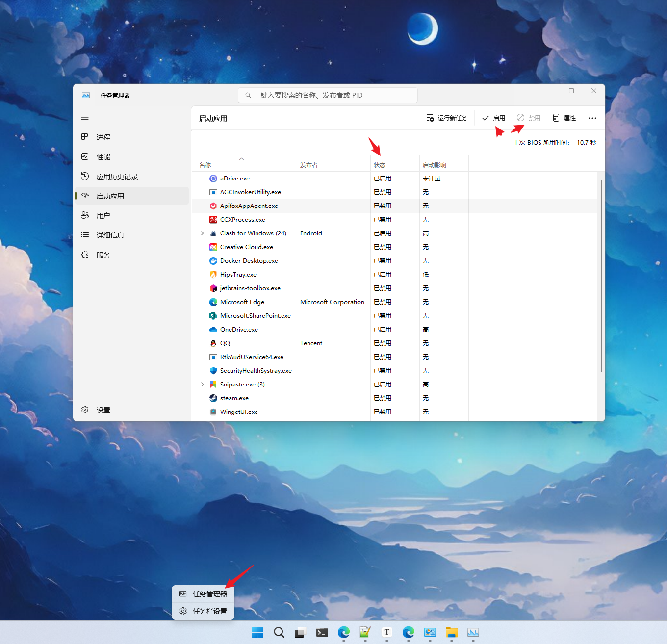Click the 运行新任务 button
Image resolution: width=667 pixels, height=644 pixels.
pos(447,118)
